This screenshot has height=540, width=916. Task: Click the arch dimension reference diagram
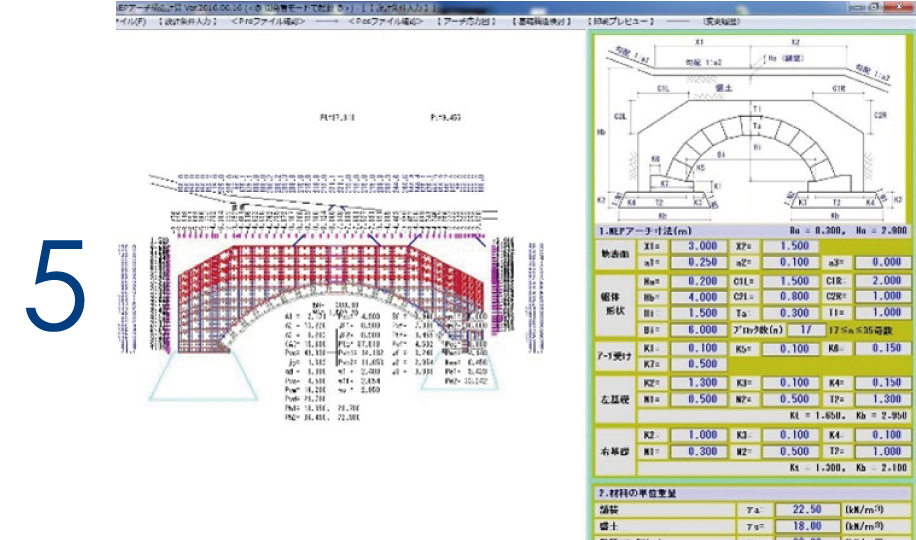pos(750,128)
